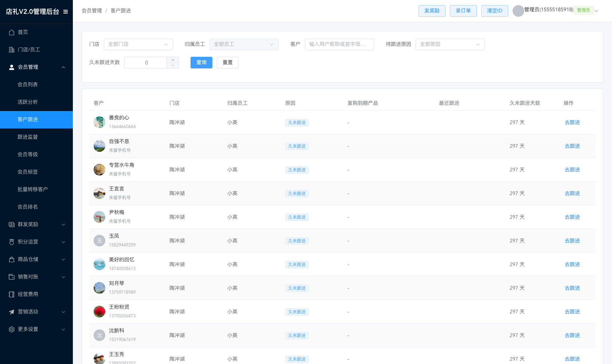Open the 全部原因 reason dropdown

tap(450, 44)
